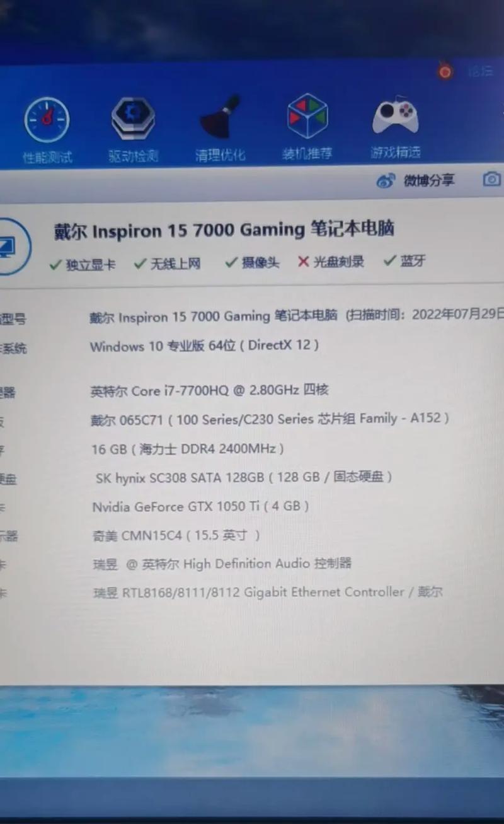504x824 pixels.
Task: Click the 扫描时间 2022年07月29日 scan date text
Action: tap(425, 315)
